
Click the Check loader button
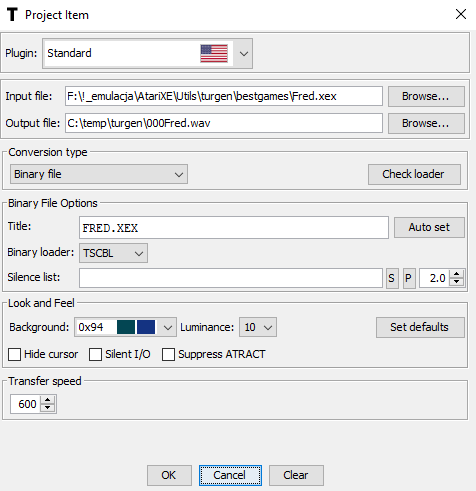tap(414, 174)
